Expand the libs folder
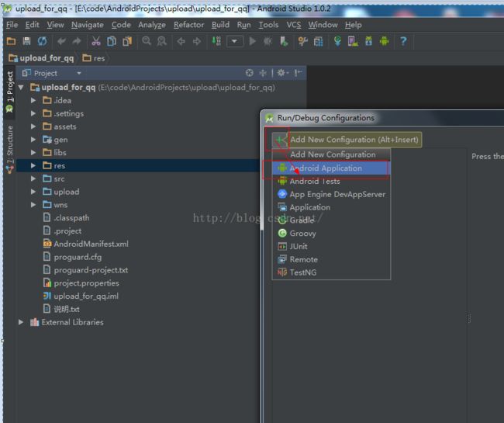 33,152
